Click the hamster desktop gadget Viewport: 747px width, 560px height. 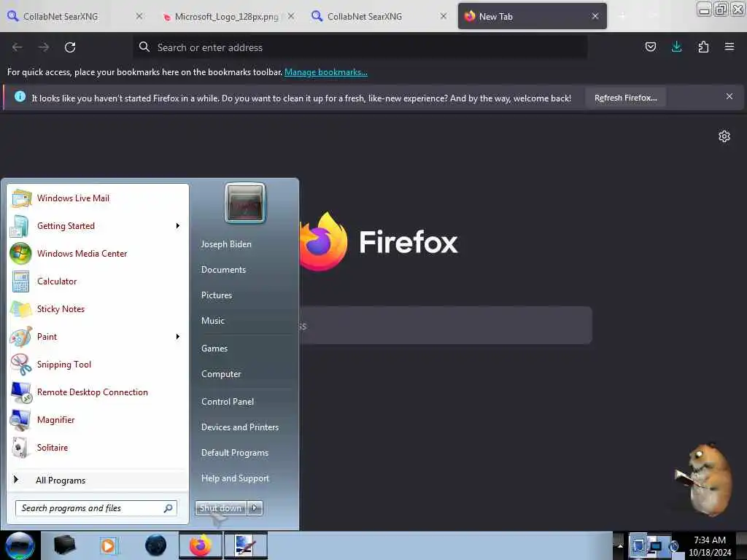tap(705, 479)
